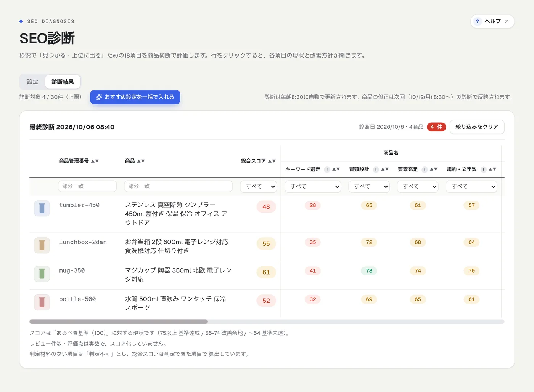This screenshot has height=392, width=534.
Task: Select the bottle-500 product code
Action: 77,299
